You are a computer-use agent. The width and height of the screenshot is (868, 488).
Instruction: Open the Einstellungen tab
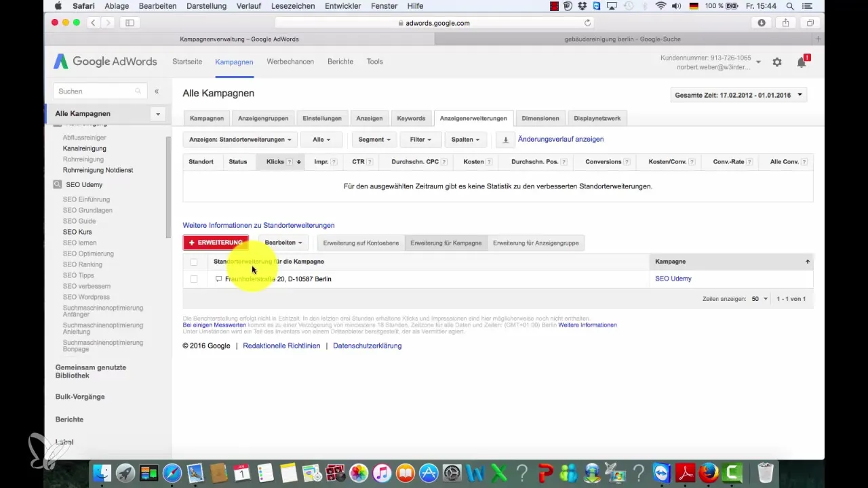coord(322,118)
